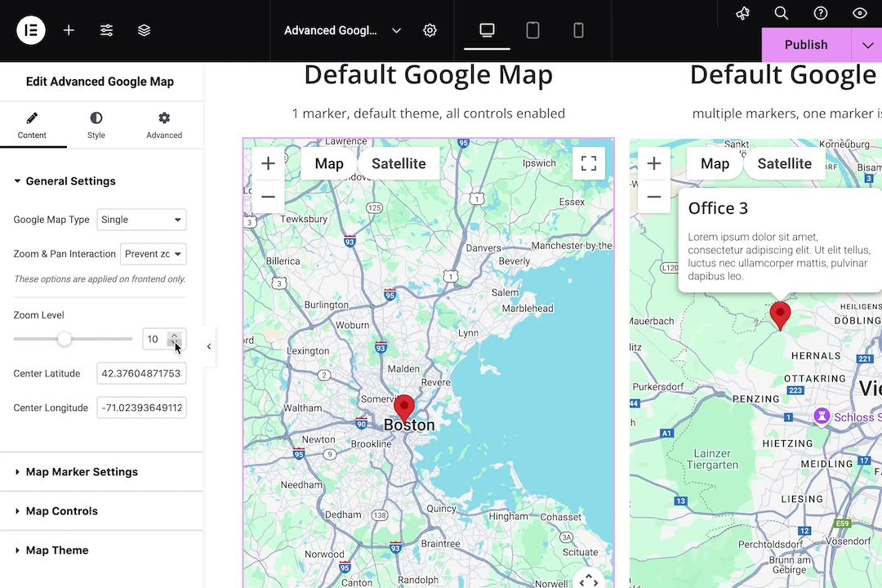This screenshot has width=882, height=588.
Task: Click the Schloss purple landmark icon
Action: [x=822, y=416]
